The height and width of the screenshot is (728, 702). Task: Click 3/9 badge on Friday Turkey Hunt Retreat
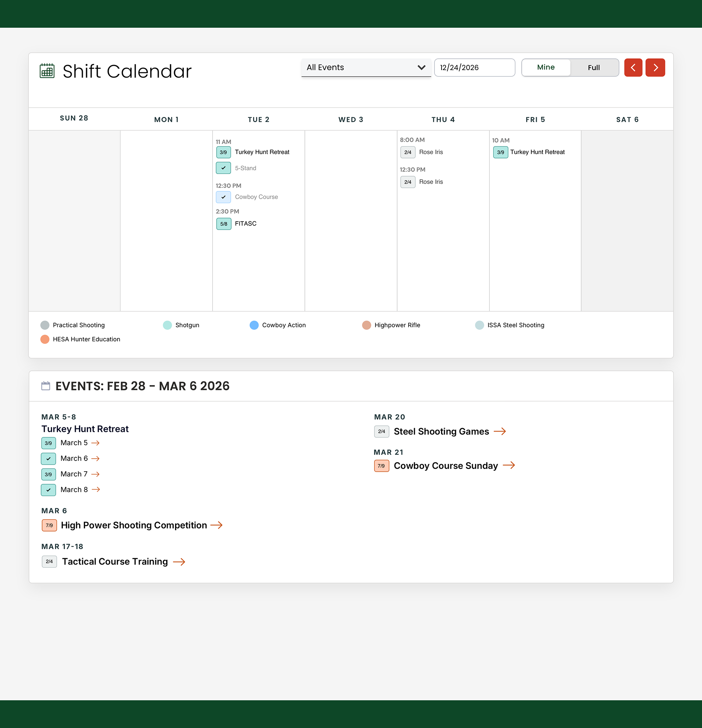coord(501,152)
